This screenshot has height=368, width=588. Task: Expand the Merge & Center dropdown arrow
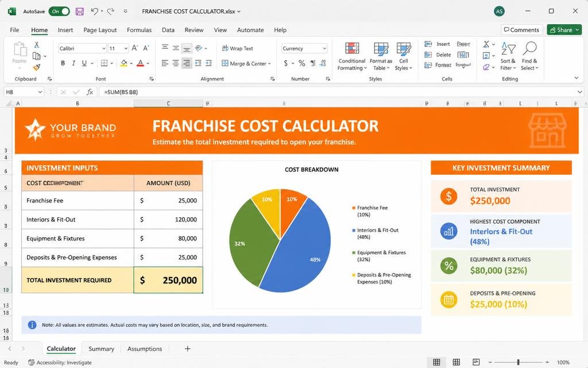pyautogui.click(x=269, y=63)
